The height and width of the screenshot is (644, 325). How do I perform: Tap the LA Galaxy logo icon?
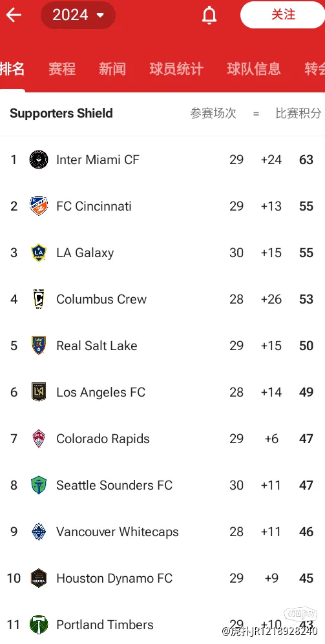[x=39, y=253]
